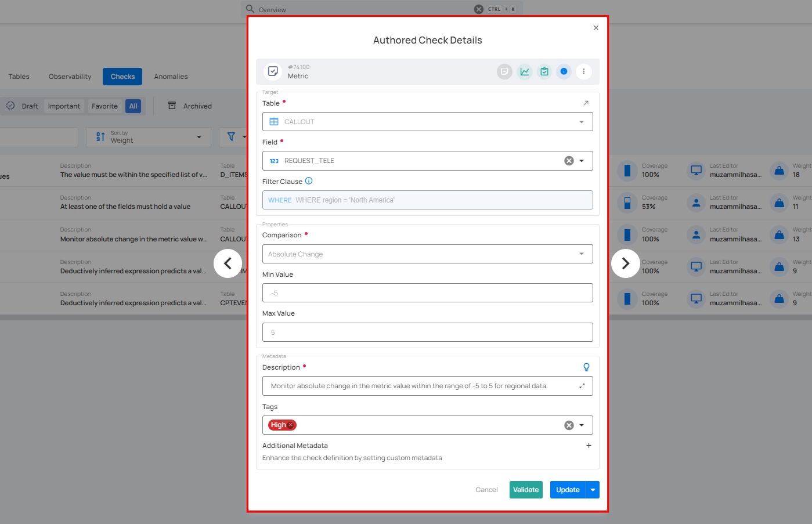Image resolution: width=812 pixels, height=524 pixels.
Task: Click the Description text field
Action: [427, 386]
